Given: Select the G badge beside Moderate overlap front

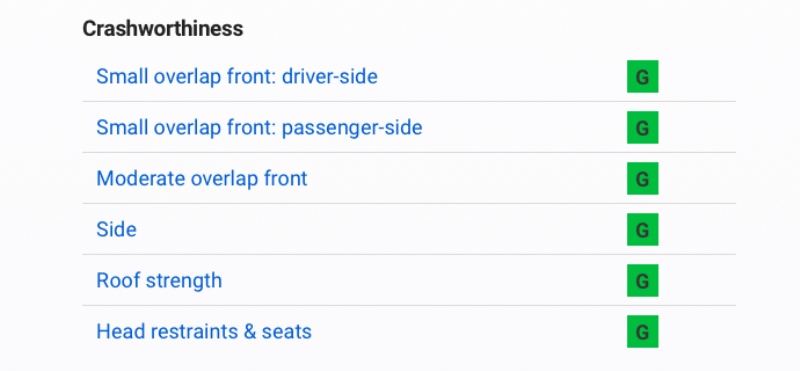Looking at the screenshot, I should coord(642,179).
